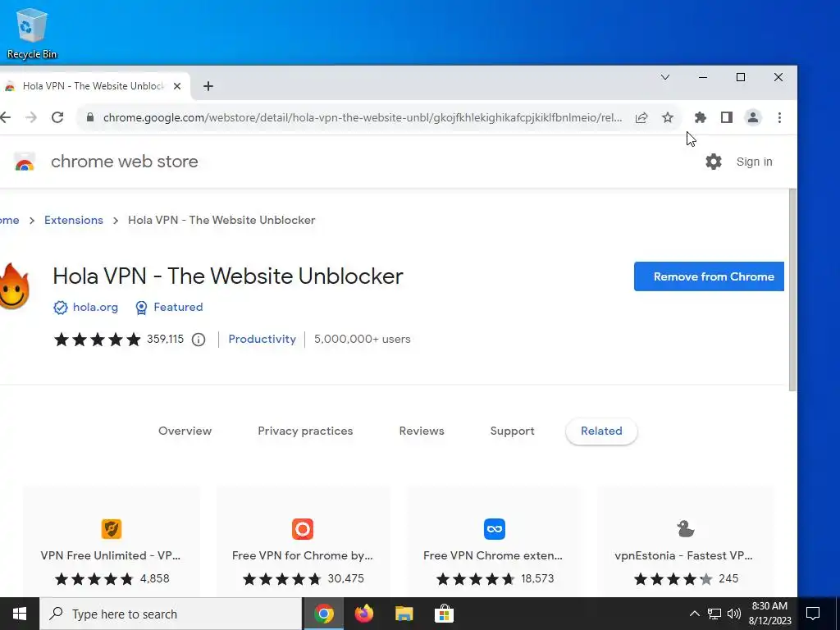Open Free VPN for Chrome card icon
The height and width of the screenshot is (630, 840).
(303, 529)
